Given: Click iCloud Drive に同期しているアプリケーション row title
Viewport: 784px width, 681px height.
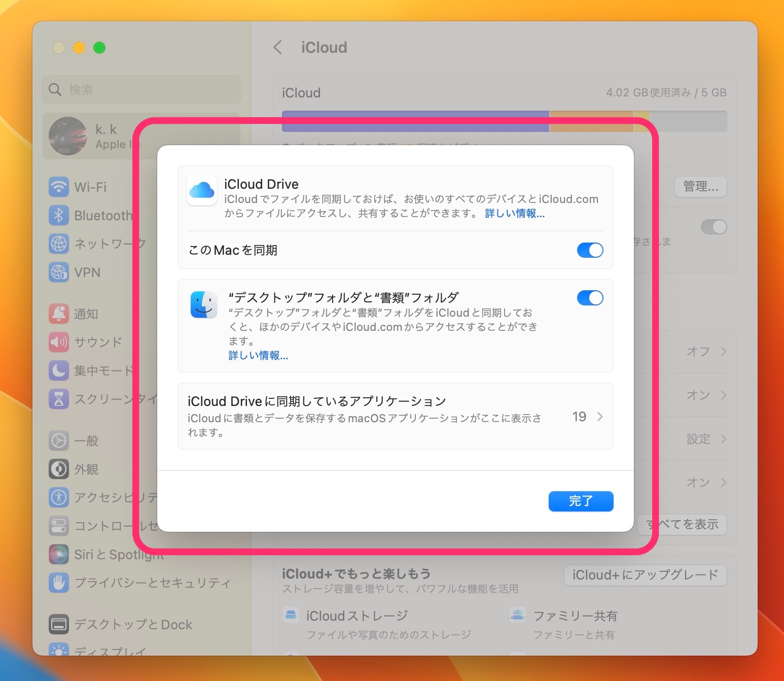Looking at the screenshot, I should coord(317,401).
